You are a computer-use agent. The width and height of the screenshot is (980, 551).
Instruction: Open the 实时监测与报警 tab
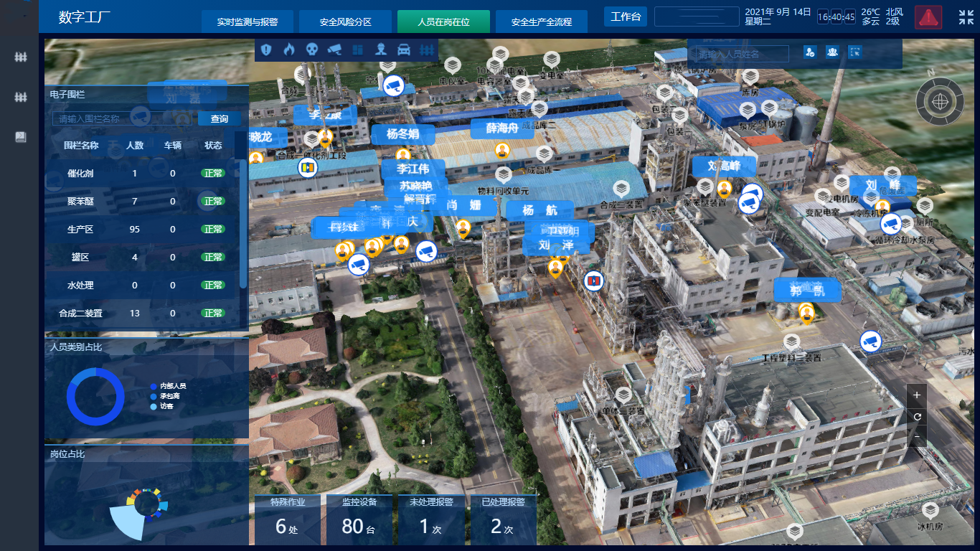coord(247,22)
